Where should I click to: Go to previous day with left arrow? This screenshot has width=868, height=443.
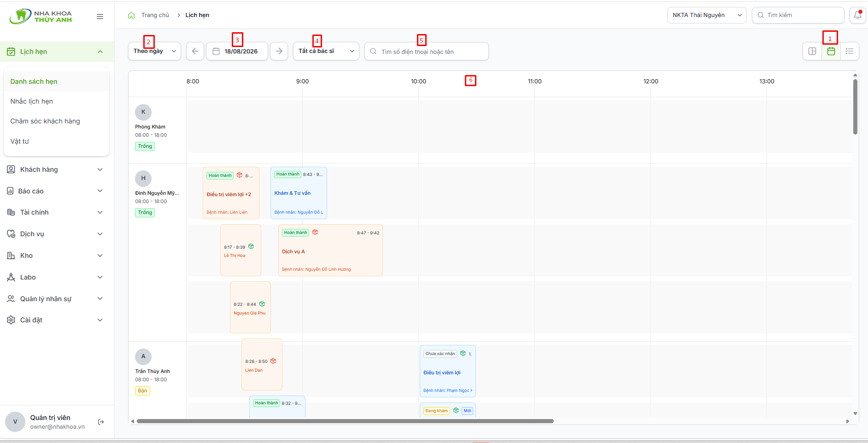195,51
